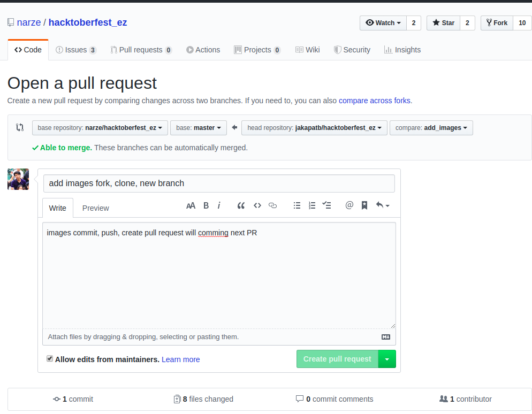The image size is (532, 414).
Task: Add a link using chain icon
Action: tap(272, 205)
